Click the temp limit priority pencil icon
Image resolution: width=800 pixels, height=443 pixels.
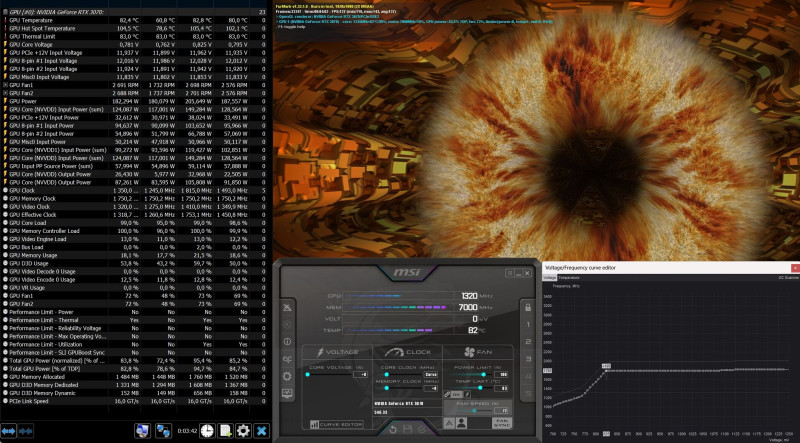(467, 394)
